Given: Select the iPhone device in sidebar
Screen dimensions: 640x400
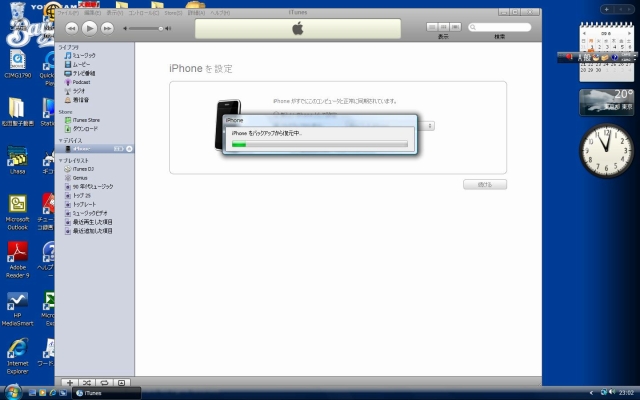Looking at the screenshot, I should click(95, 149).
